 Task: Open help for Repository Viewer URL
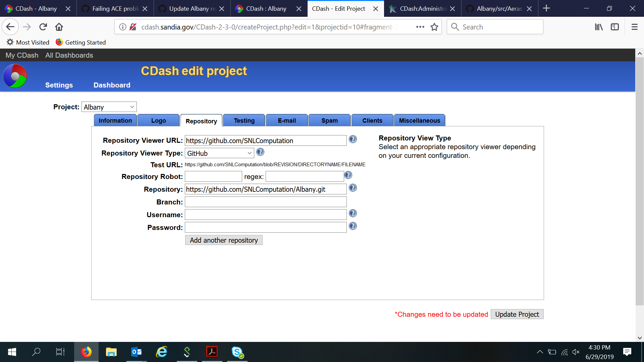click(x=353, y=139)
